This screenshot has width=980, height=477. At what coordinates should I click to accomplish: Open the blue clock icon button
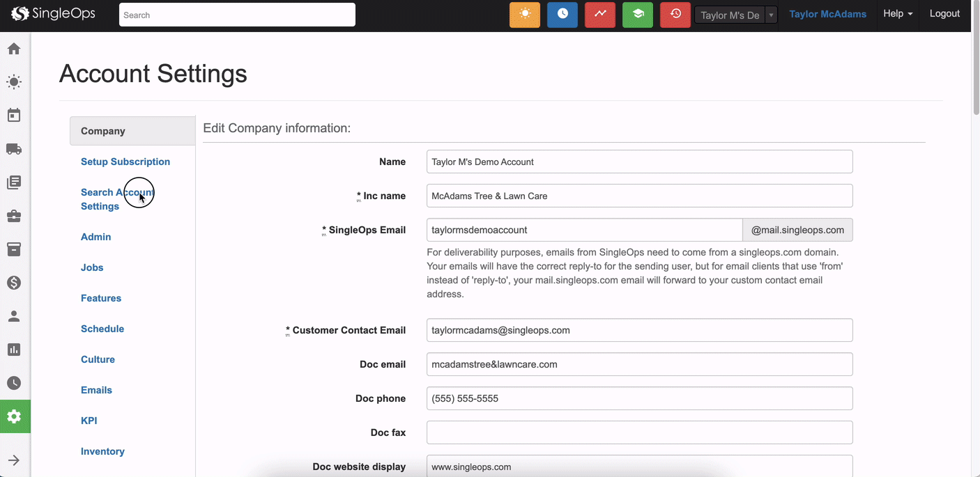(x=562, y=15)
